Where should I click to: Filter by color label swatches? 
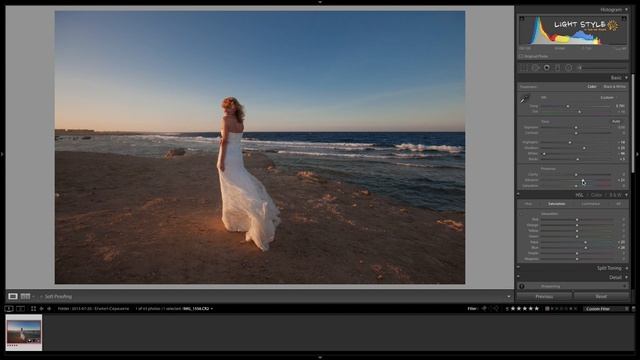[561, 309]
